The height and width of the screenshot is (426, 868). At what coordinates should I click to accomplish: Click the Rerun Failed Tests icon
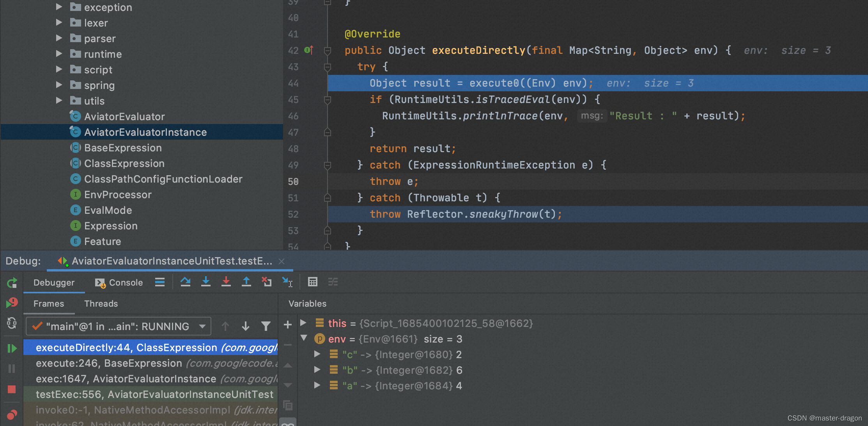pyautogui.click(x=12, y=303)
